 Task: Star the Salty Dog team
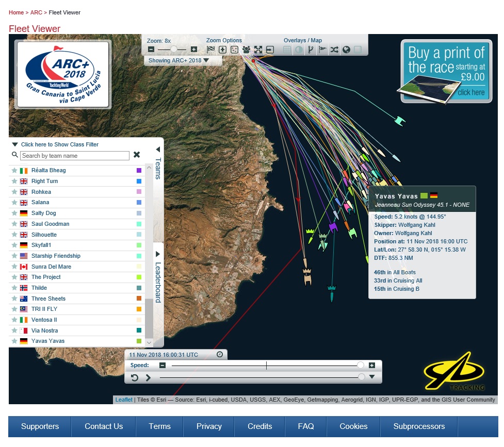(x=14, y=213)
